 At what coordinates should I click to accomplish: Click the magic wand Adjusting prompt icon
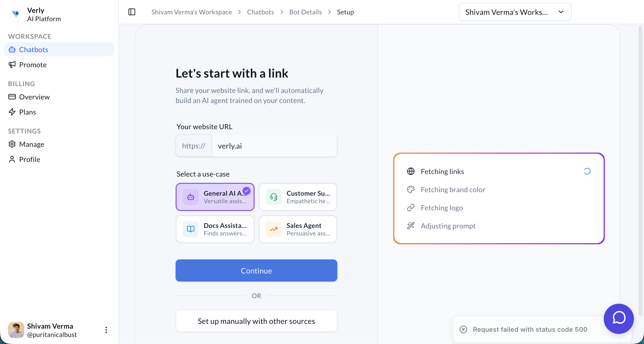point(411,226)
